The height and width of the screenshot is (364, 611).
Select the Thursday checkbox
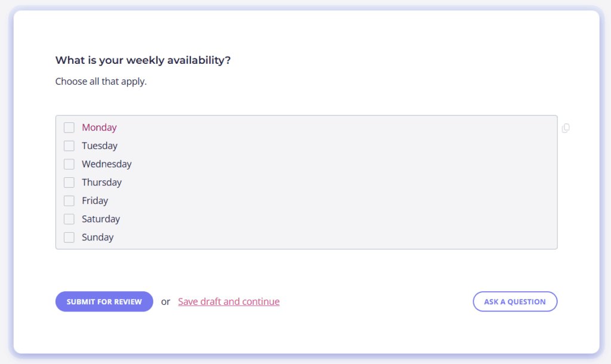point(69,183)
